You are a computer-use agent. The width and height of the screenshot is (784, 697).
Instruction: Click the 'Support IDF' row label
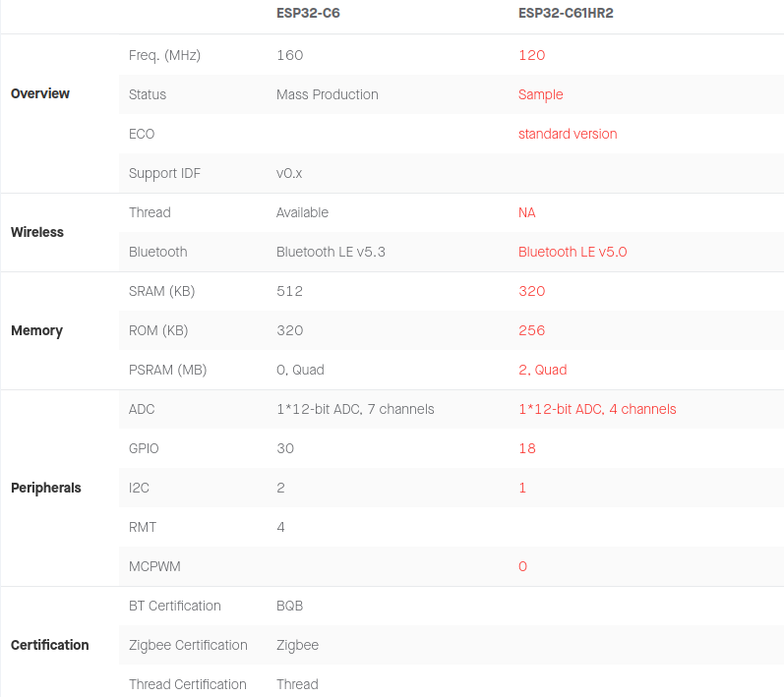(164, 173)
